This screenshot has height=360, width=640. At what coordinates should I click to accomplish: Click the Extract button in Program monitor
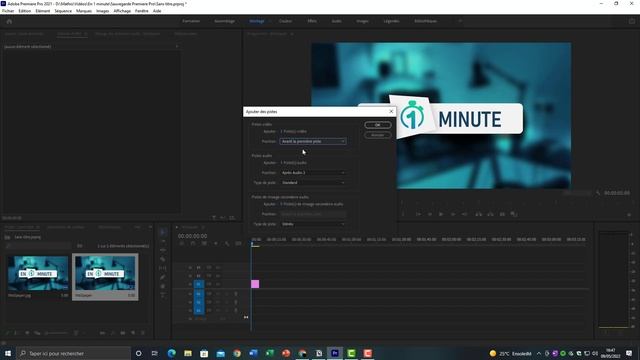(490, 214)
